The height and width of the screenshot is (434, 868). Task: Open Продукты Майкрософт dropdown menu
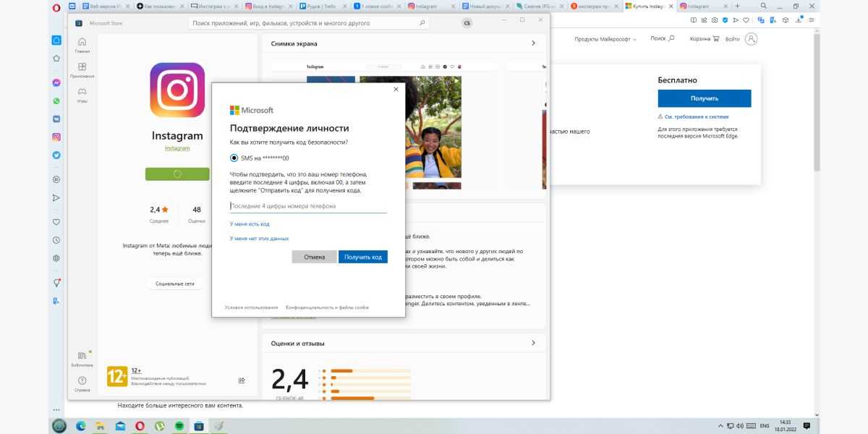[605, 39]
